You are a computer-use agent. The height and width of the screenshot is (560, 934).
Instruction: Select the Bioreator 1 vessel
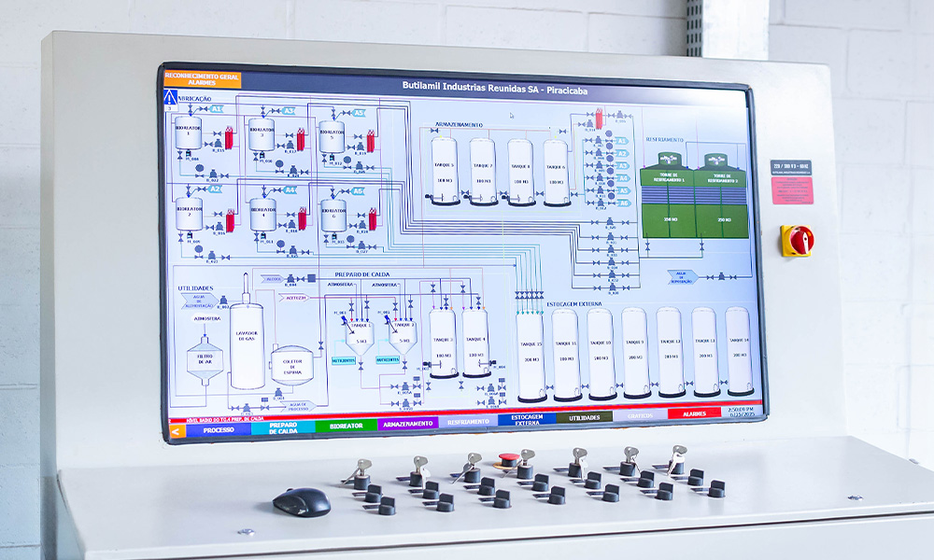[188, 133]
